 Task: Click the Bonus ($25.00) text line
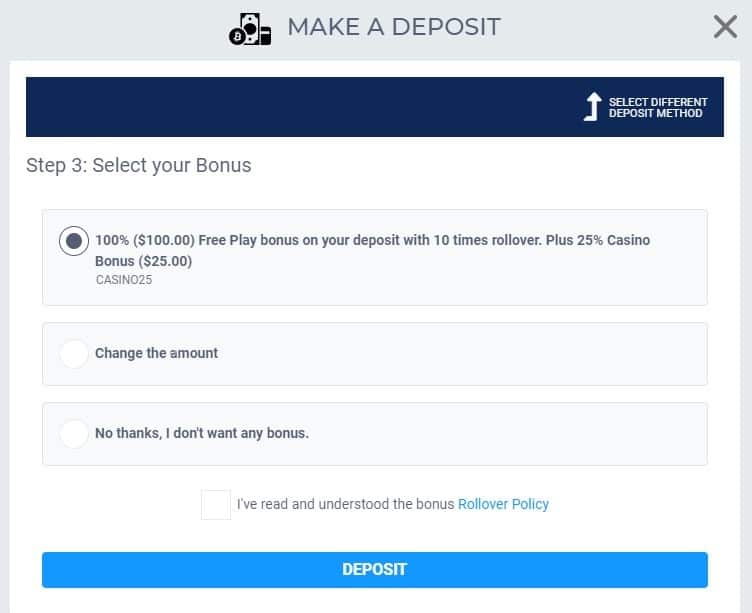point(143,261)
